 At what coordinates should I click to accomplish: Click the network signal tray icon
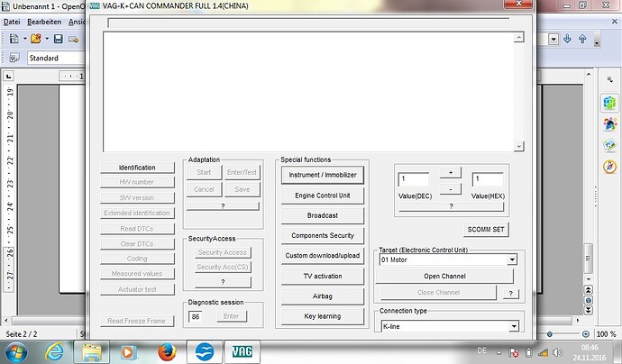point(543,352)
